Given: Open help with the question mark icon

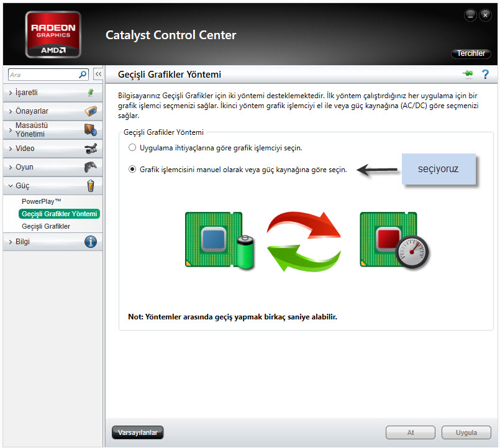Looking at the screenshot, I should (485, 75).
